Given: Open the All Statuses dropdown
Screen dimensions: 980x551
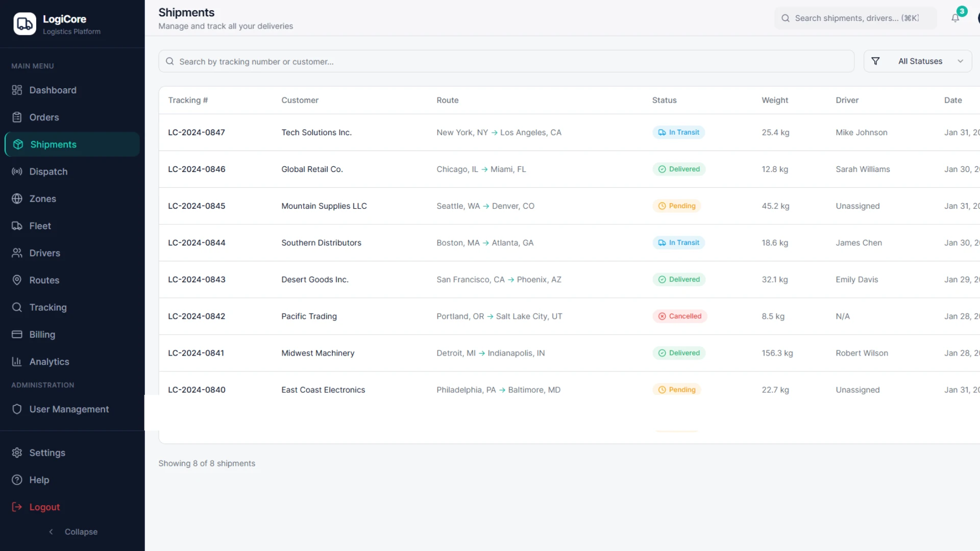Looking at the screenshot, I should point(917,61).
